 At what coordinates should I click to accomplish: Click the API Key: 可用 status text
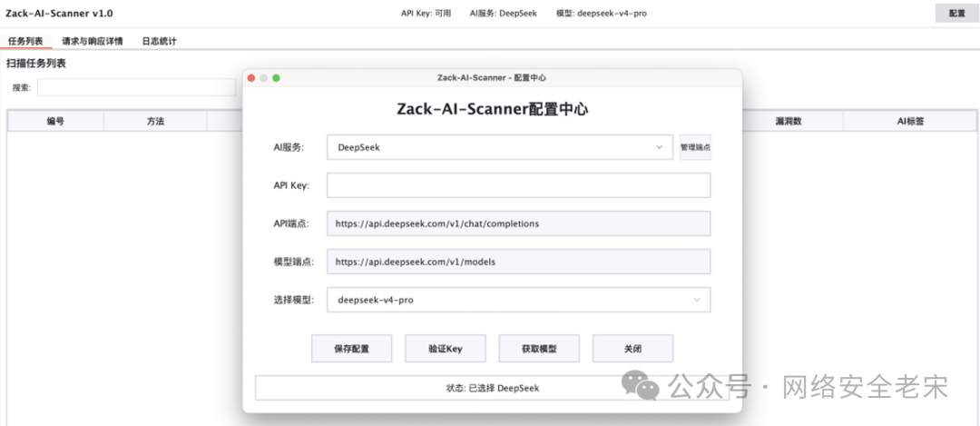pos(426,13)
